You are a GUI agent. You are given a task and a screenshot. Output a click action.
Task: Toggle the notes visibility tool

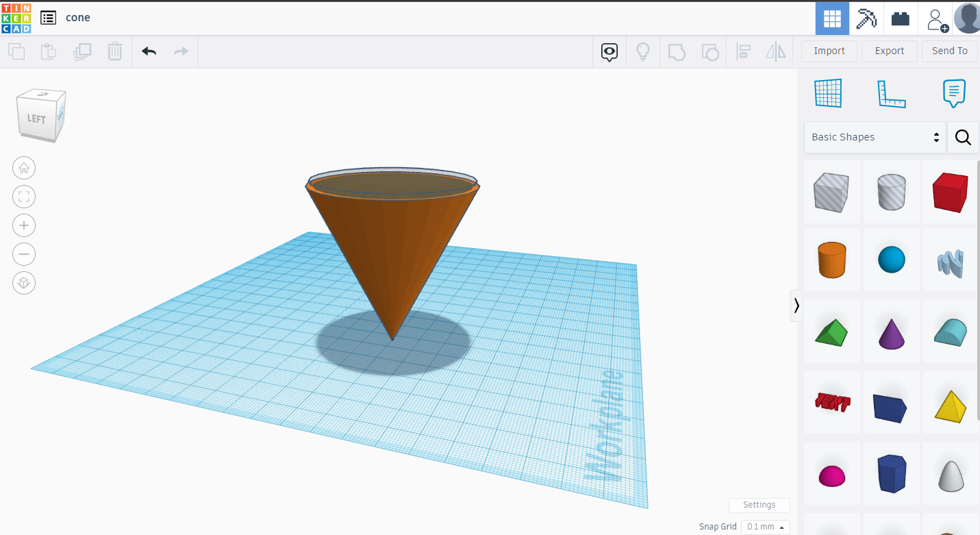[x=610, y=51]
